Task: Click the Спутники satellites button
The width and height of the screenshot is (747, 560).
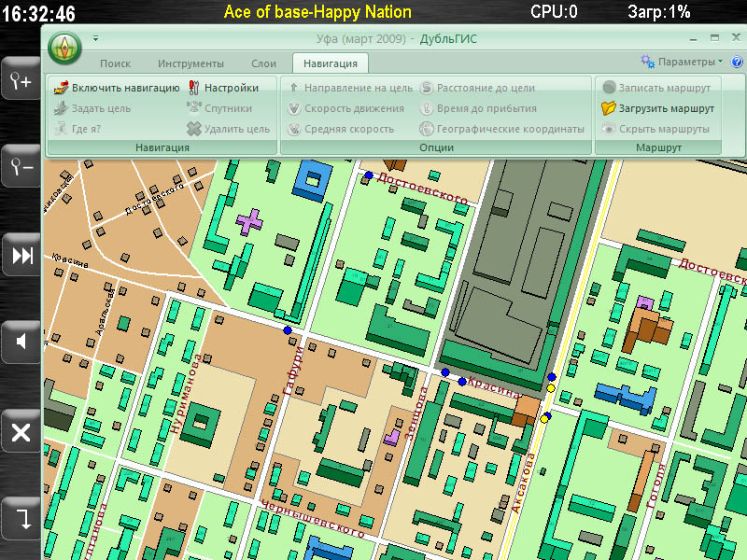Action: (219, 108)
